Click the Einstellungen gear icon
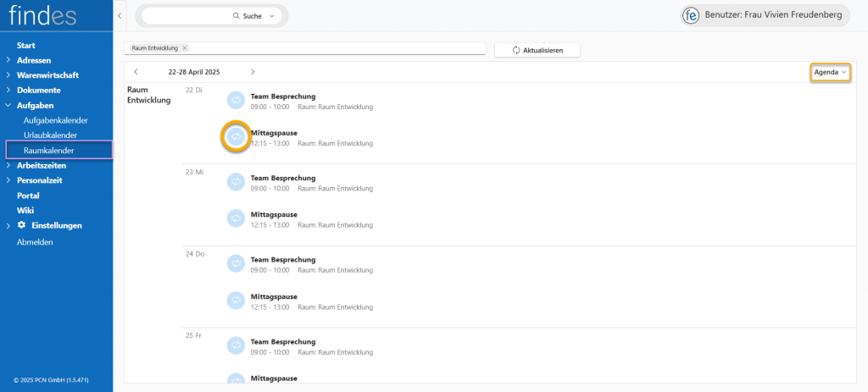The image size is (868, 392). [x=22, y=225]
